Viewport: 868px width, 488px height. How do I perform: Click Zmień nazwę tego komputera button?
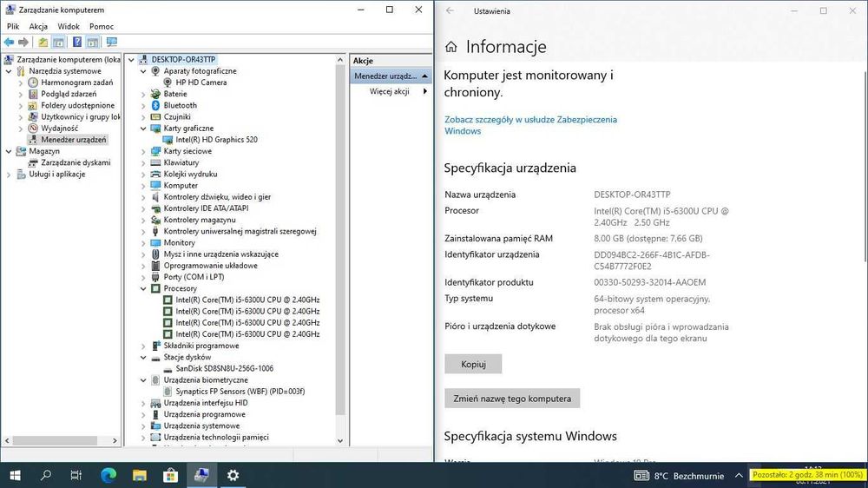coord(512,399)
